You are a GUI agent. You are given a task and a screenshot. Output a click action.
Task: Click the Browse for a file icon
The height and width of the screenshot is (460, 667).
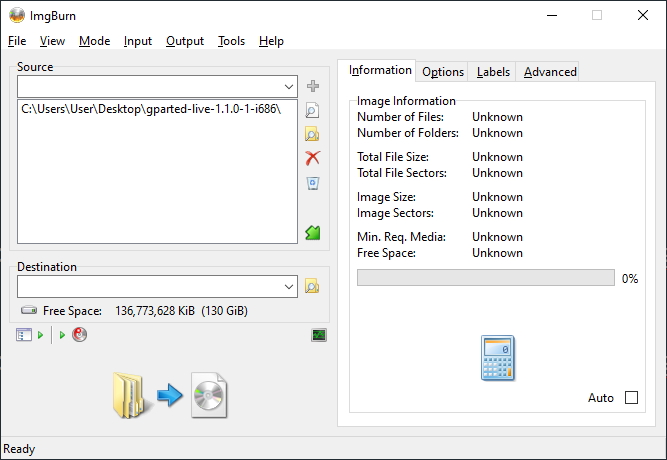[x=312, y=110]
